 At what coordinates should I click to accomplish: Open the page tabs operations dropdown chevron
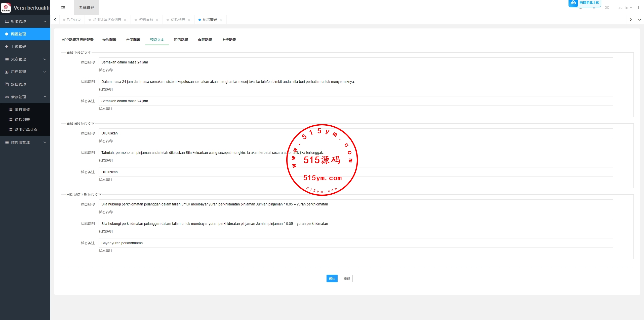(x=639, y=20)
